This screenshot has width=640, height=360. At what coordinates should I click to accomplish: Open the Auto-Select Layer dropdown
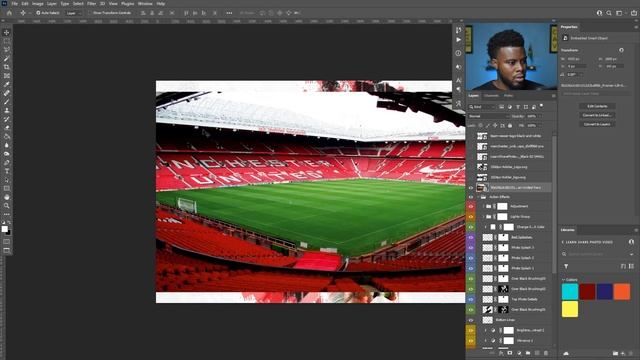coord(74,13)
